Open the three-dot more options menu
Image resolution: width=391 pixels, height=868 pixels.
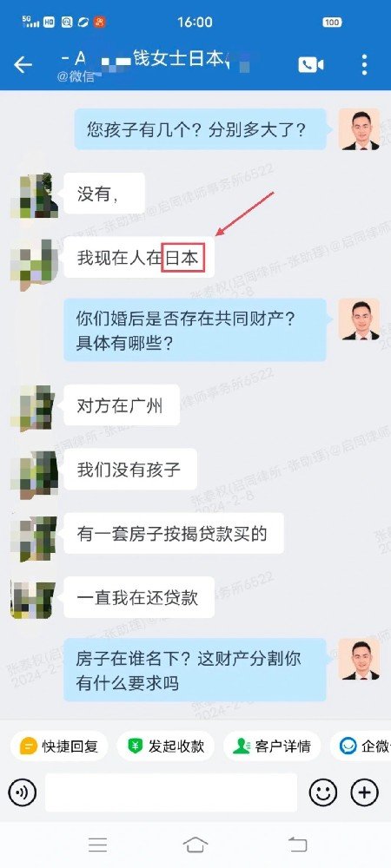pos(364,65)
